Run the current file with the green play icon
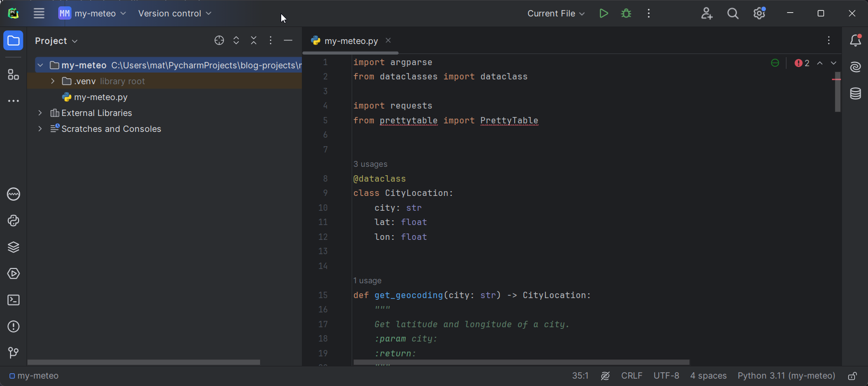Image resolution: width=868 pixels, height=386 pixels. tap(603, 14)
